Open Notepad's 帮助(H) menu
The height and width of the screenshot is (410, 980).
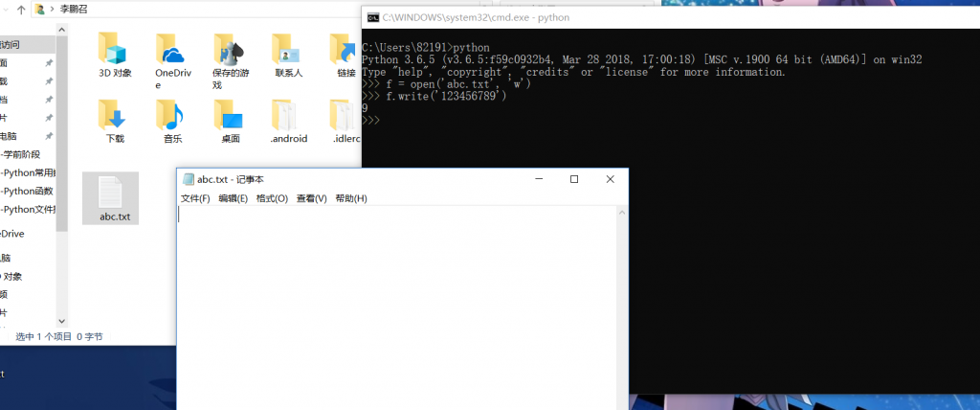point(351,198)
